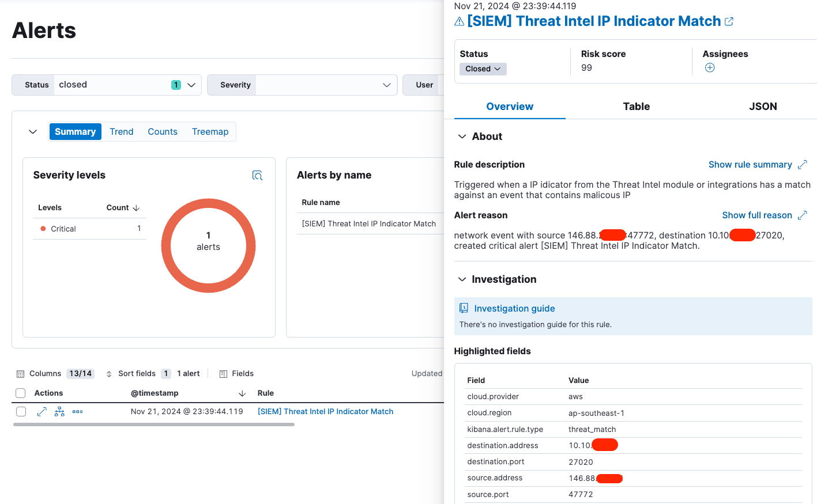Open the JSON tab in alert flyout

click(762, 107)
